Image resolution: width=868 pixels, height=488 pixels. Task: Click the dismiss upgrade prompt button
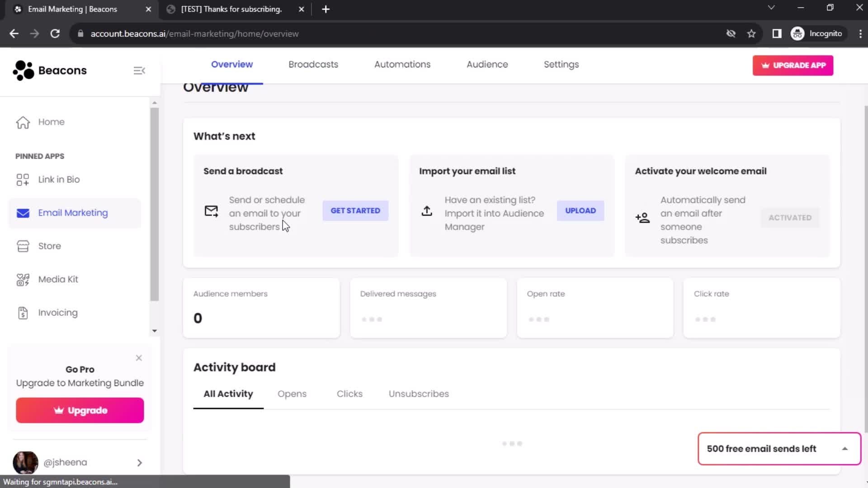pyautogui.click(x=138, y=357)
